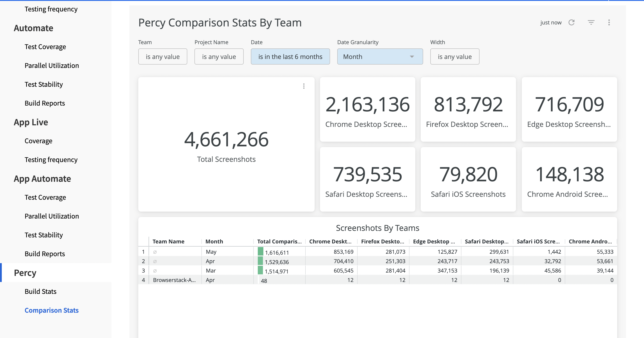Viewport: 644px width, 338px height.
Task: Open Build Stats under Percy
Action: click(x=41, y=291)
